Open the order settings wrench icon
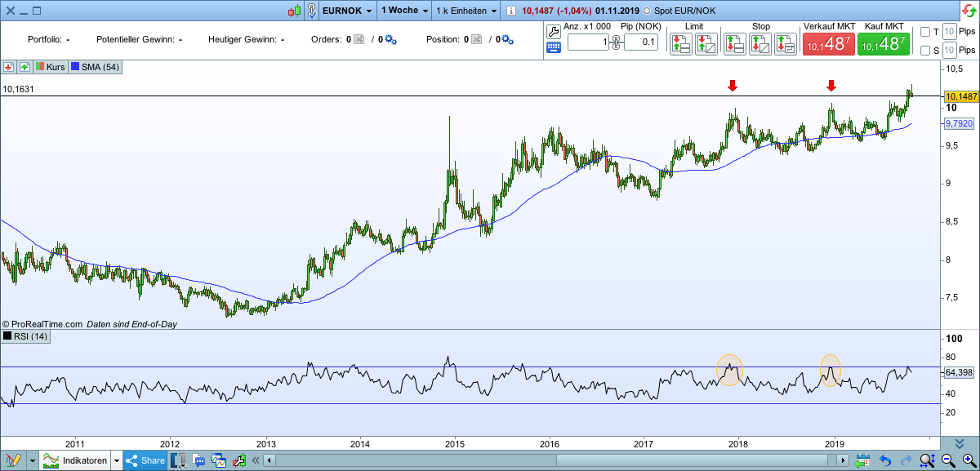 553,31
